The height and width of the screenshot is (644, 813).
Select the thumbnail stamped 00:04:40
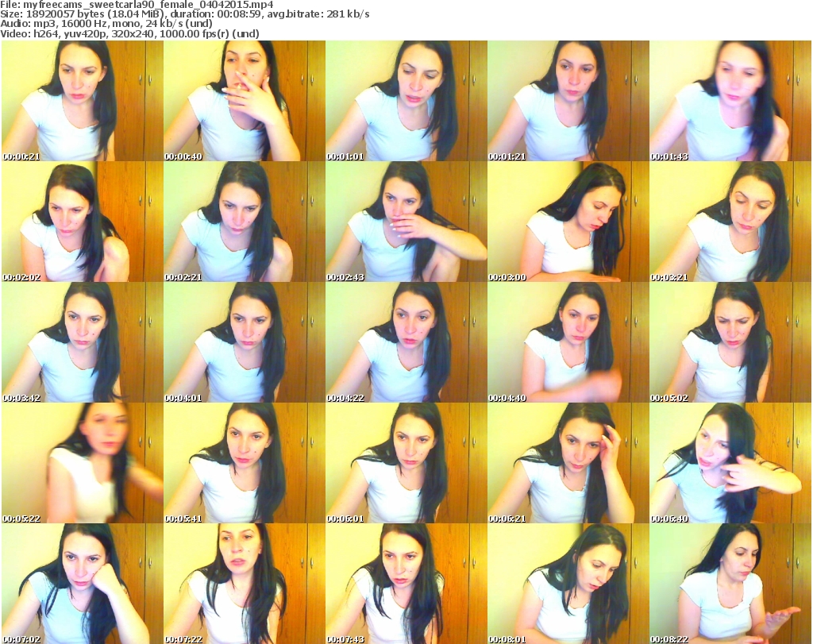(x=568, y=342)
